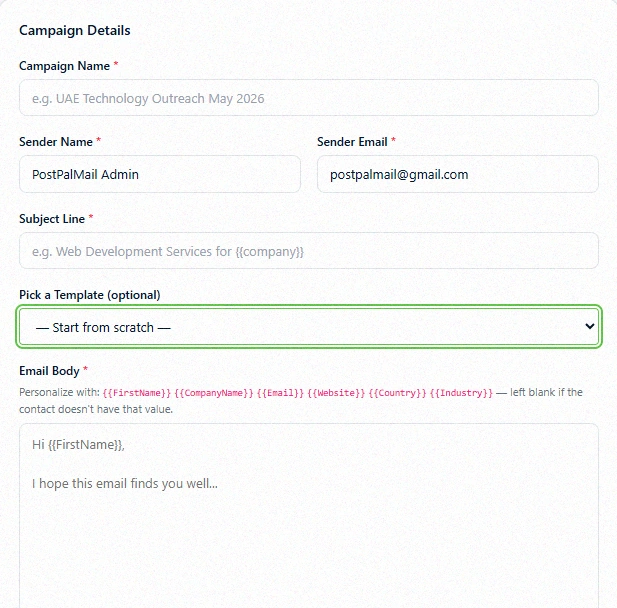Click the template dropdown chevron arrow
Image resolution: width=617 pixels, height=608 pixels.
click(x=589, y=326)
